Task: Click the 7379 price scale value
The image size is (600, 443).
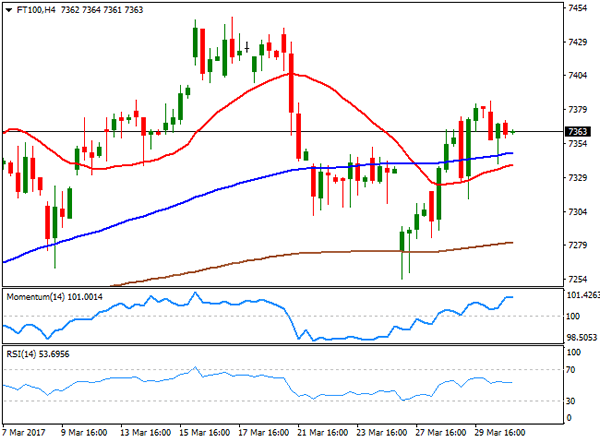Action: point(578,110)
